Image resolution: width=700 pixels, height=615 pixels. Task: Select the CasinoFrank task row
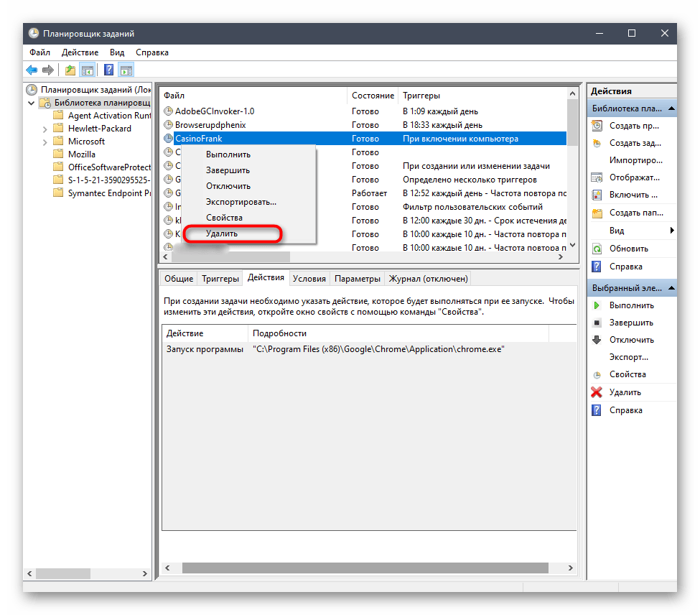[364, 139]
